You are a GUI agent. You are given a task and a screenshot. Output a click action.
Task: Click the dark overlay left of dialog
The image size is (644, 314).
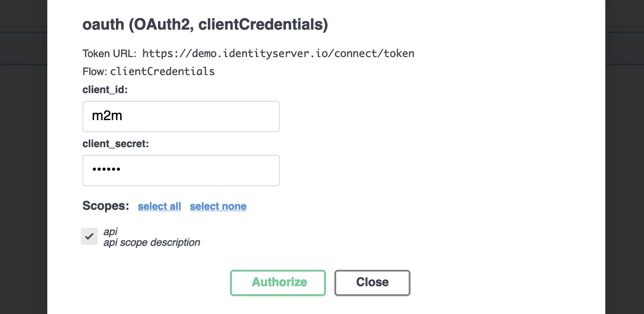click(x=23, y=172)
